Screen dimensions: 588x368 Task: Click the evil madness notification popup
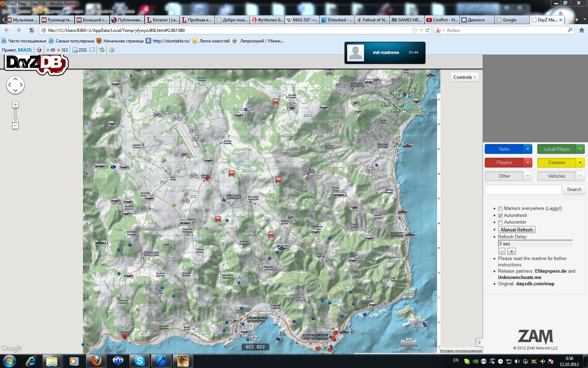[385, 53]
